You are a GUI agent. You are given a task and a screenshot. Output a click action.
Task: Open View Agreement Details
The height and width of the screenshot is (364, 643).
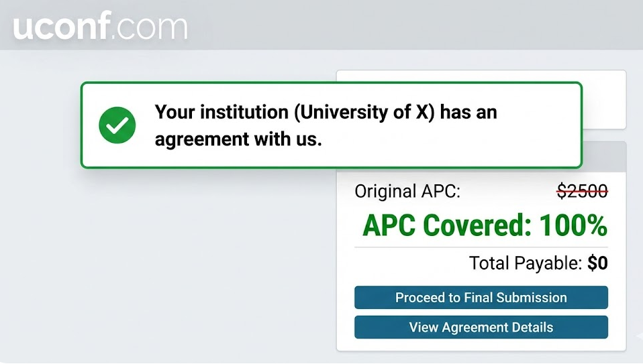pos(481,327)
